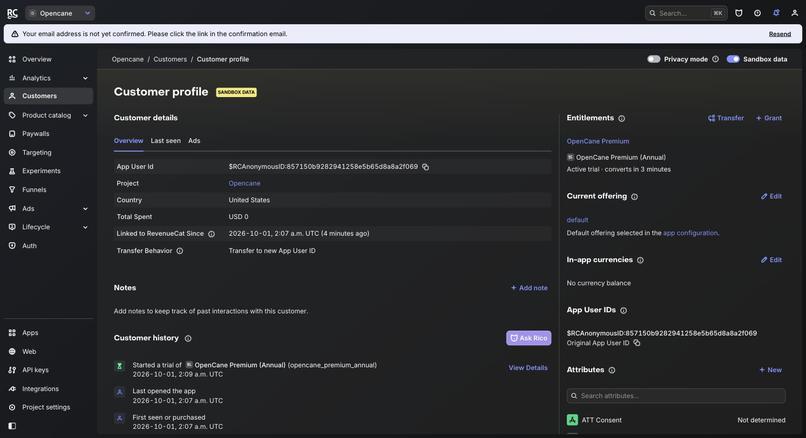Expand the Ads sidebar section
The image size is (806, 438).
pos(48,209)
